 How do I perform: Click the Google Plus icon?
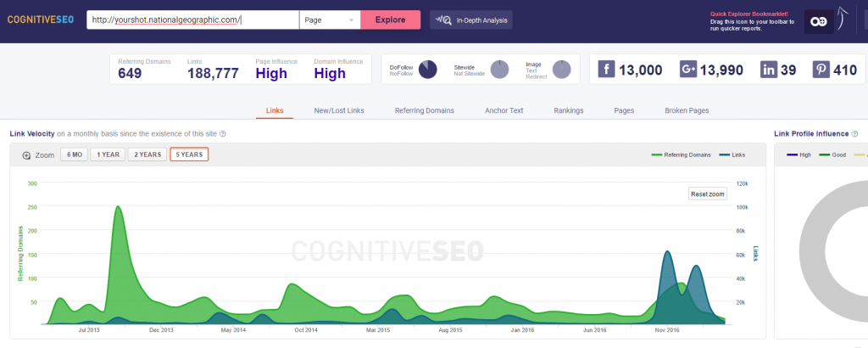click(x=687, y=70)
